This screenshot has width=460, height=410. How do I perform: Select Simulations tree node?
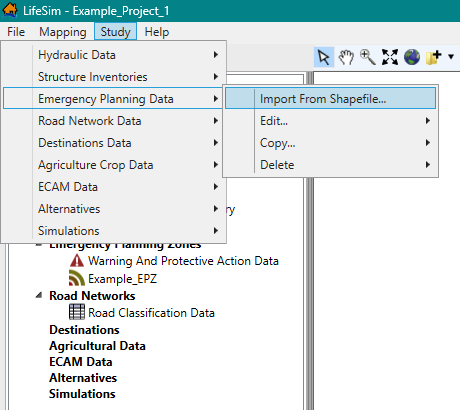click(82, 394)
